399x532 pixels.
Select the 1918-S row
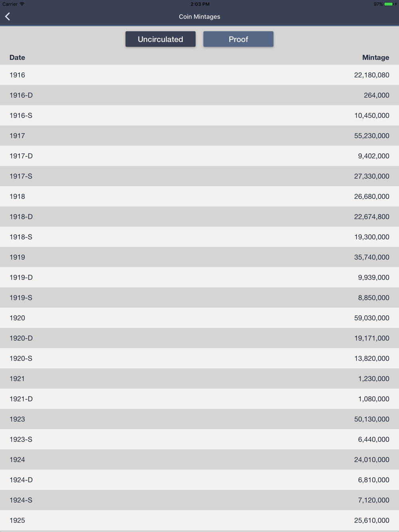pos(199,237)
